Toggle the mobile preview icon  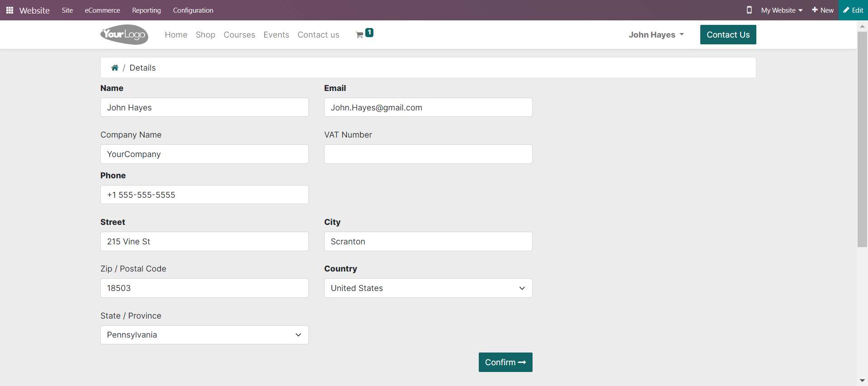click(749, 10)
